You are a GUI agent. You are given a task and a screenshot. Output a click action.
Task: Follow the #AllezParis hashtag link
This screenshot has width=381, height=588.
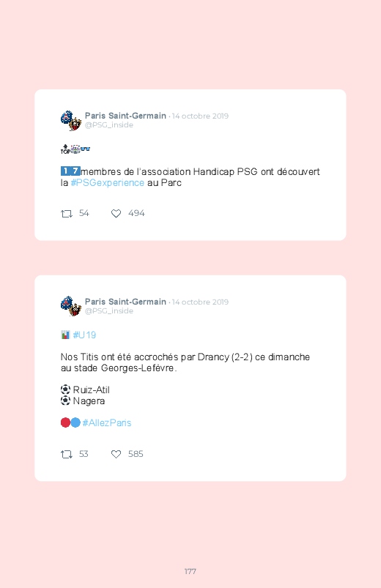(107, 423)
